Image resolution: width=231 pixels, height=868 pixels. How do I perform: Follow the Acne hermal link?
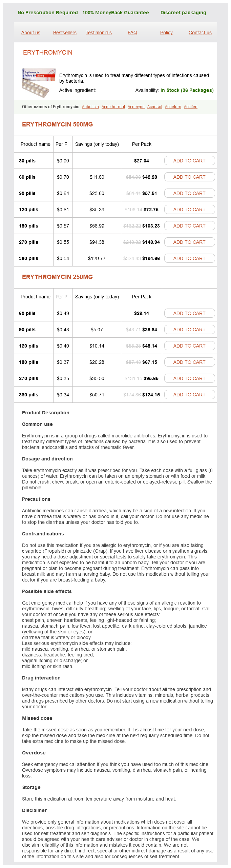coord(113,107)
